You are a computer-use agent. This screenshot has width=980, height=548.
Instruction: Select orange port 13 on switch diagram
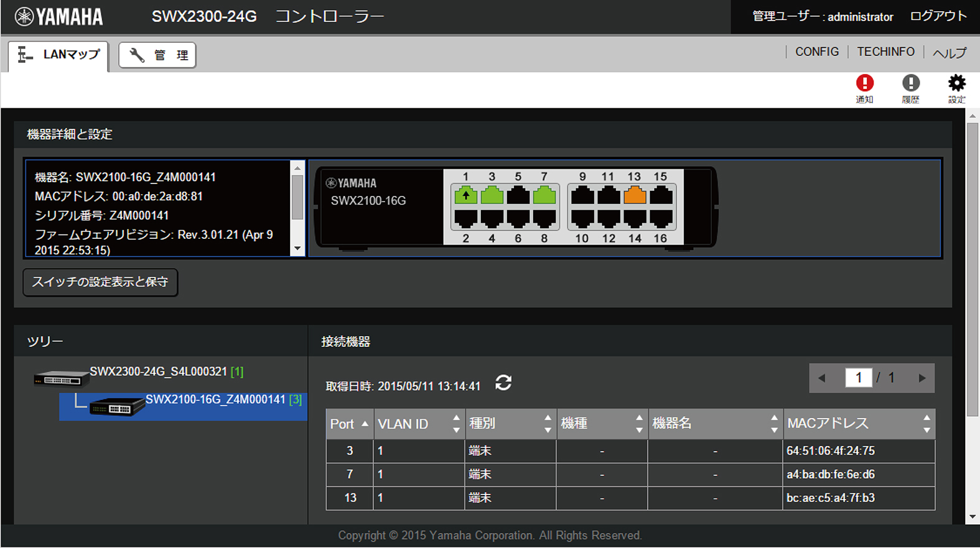click(x=635, y=196)
